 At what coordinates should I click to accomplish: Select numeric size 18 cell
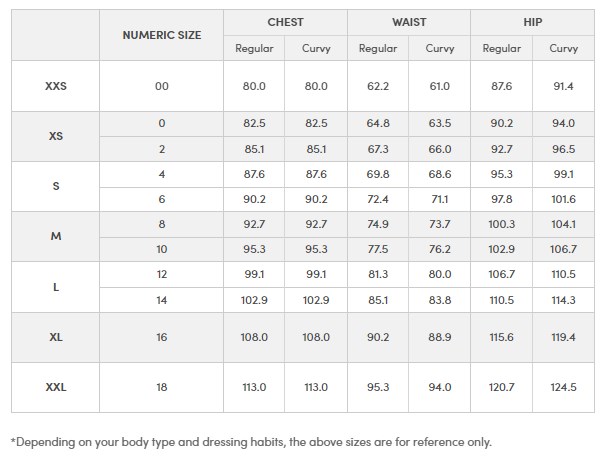coord(162,387)
